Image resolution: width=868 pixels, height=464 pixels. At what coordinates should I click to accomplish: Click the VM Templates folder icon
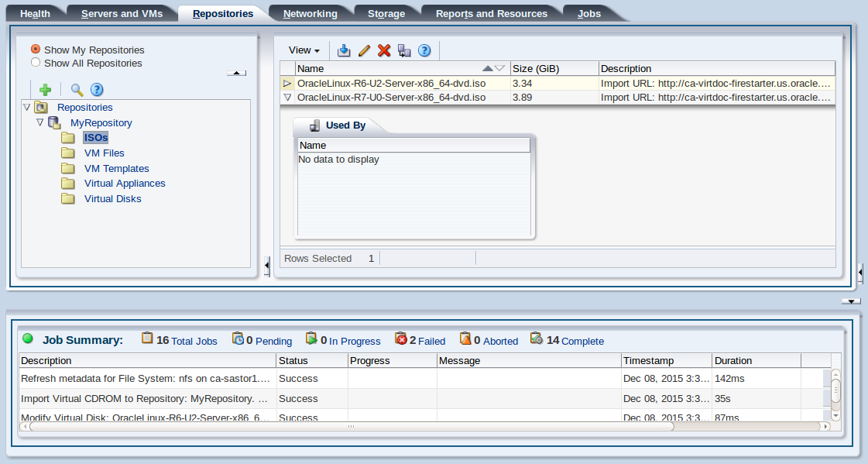click(68, 168)
